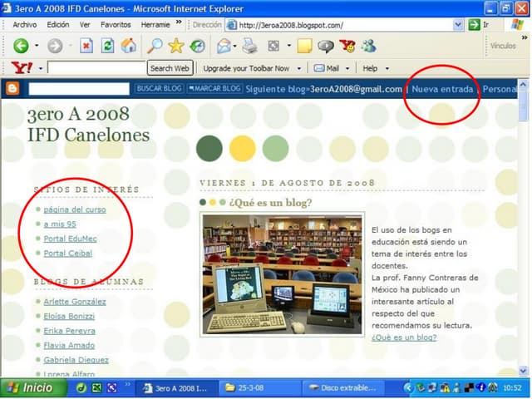Click the Stop loading icon
The image size is (532, 399).
pyautogui.click(x=86, y=47)
